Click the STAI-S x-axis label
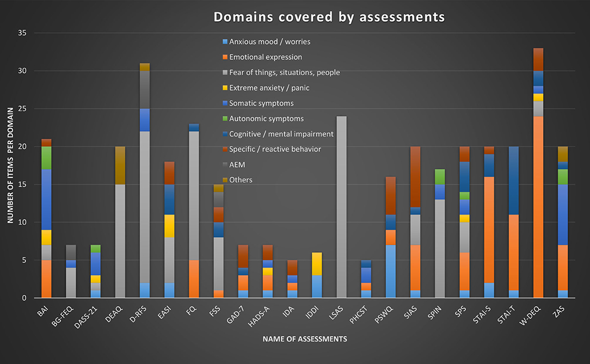 tap(482, 314)
